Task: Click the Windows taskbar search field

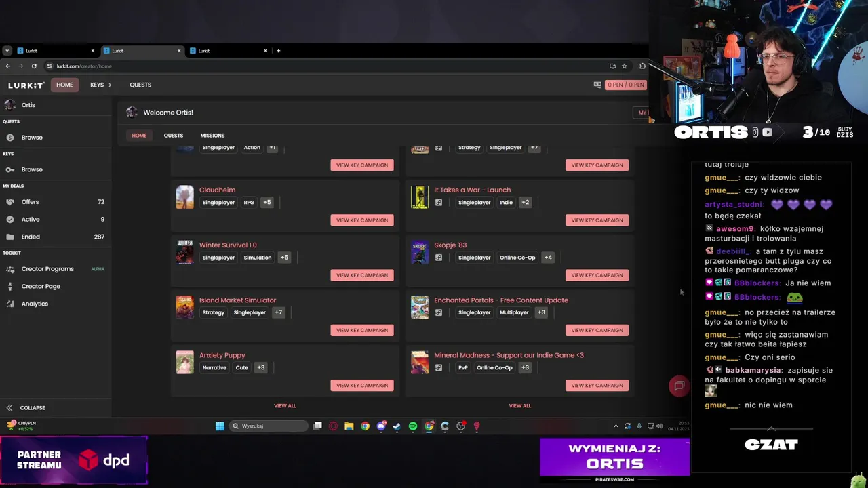Action: 268,426
